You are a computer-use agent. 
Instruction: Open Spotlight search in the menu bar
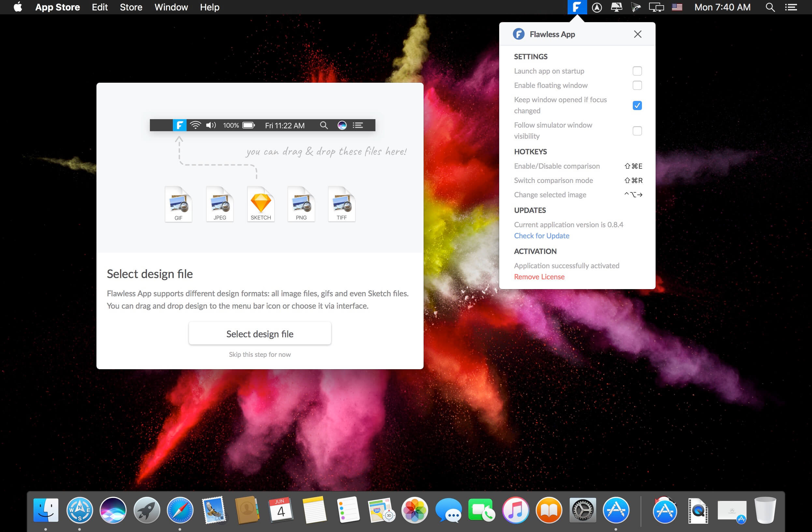[x=770, y=7]
